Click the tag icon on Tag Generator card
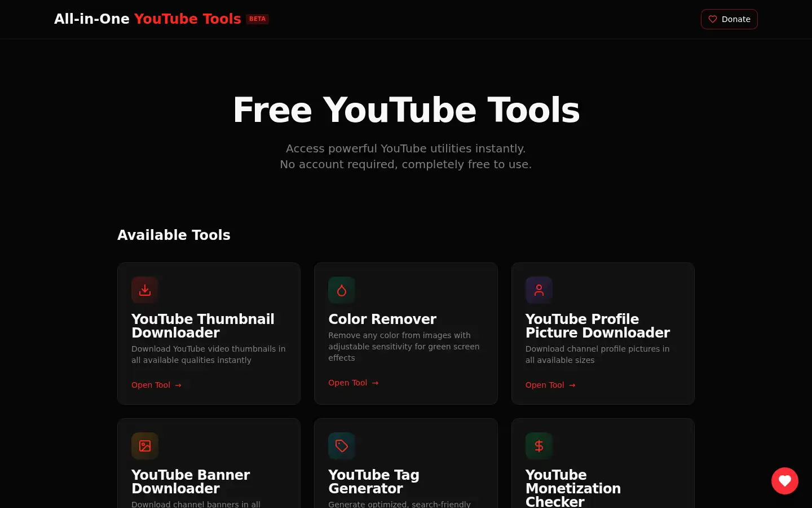Viewport: 812px width, 508px height. (x=342, y=446)
